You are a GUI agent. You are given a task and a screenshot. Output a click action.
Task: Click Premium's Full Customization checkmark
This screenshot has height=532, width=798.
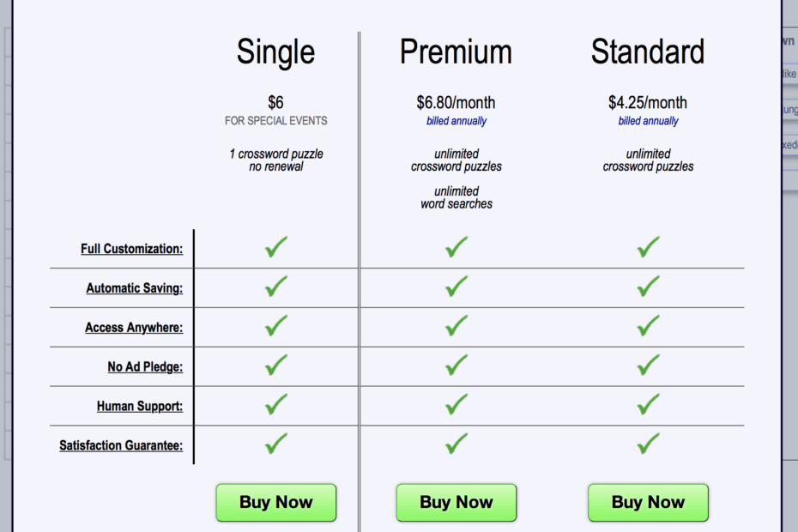coord(456,248)
